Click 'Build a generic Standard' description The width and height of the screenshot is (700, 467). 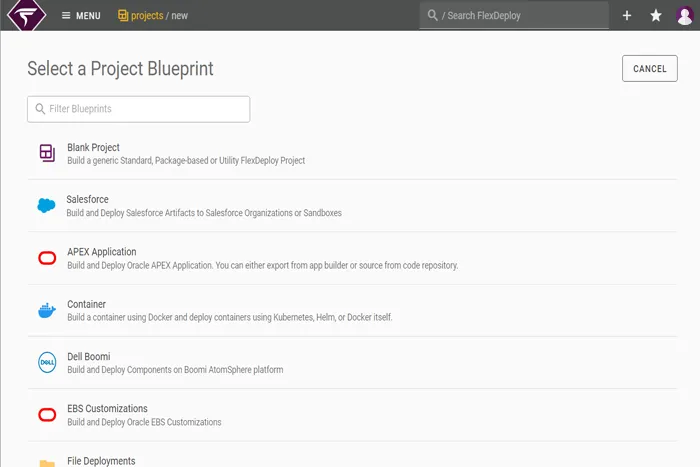click(186, 160)
